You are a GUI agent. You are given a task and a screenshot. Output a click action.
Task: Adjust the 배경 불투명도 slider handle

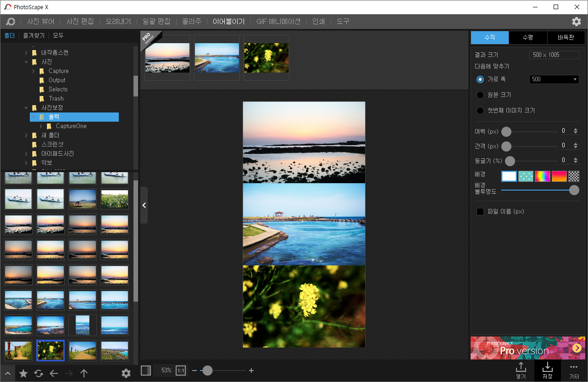pos(574,190)
